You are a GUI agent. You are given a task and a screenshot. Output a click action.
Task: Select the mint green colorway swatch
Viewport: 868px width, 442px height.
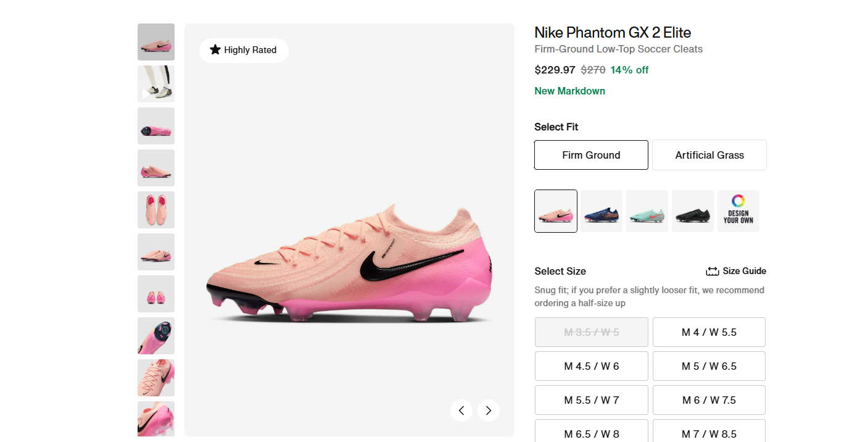647,211
